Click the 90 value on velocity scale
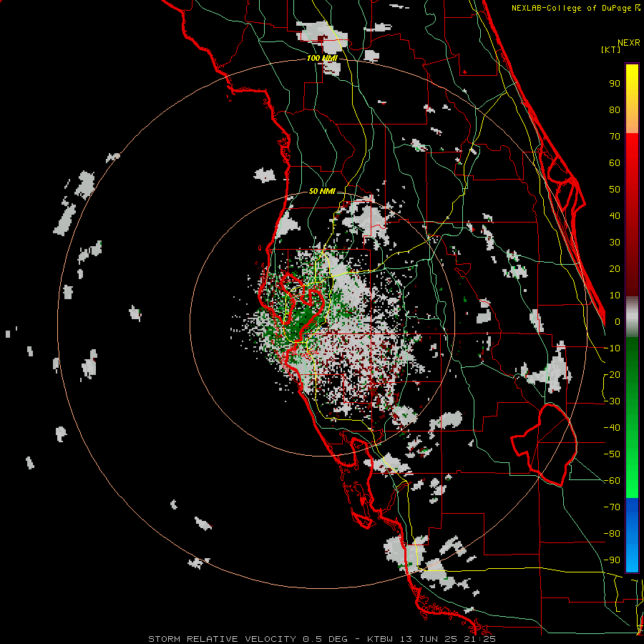The image size is (644, 644). pyautogui.click(x=615, y=84)
